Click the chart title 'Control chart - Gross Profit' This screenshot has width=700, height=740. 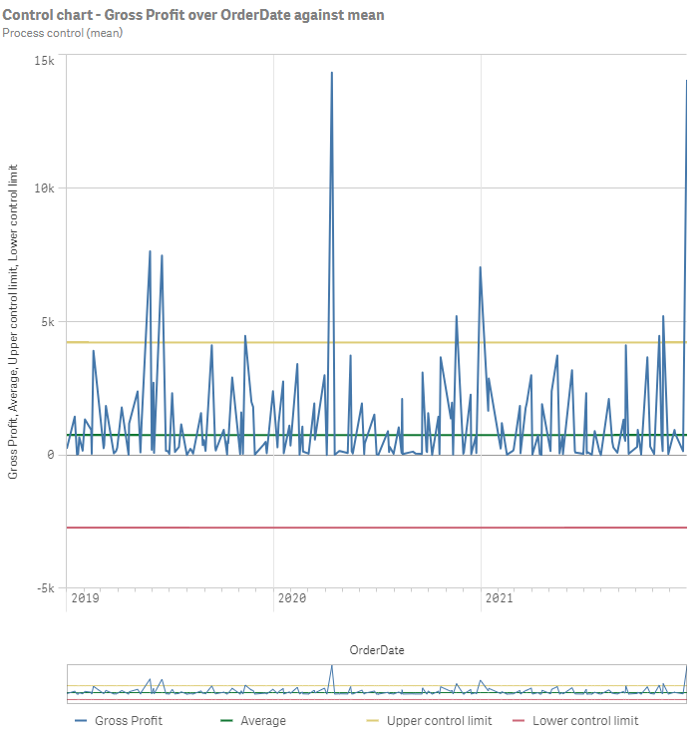(x=192, y=15)
